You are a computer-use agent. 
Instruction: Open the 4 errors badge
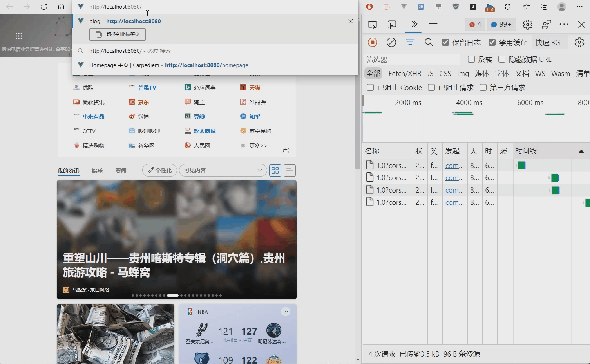coord(475,25)
